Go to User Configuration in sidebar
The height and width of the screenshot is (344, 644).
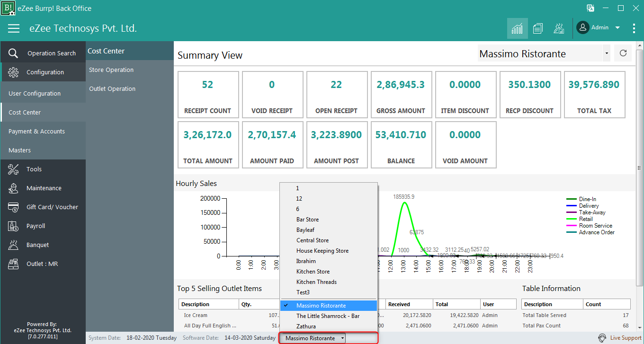tap(43, 93)
